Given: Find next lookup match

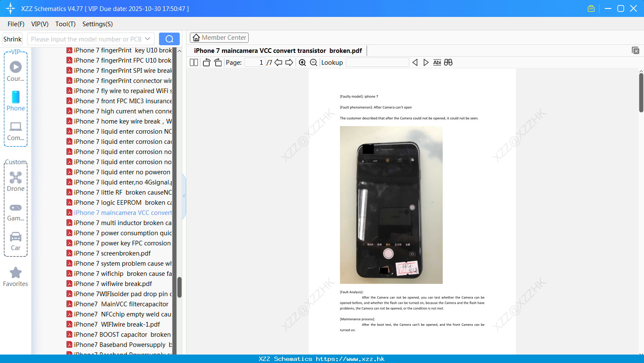Looking at the screenshot, I should [426, 63].
